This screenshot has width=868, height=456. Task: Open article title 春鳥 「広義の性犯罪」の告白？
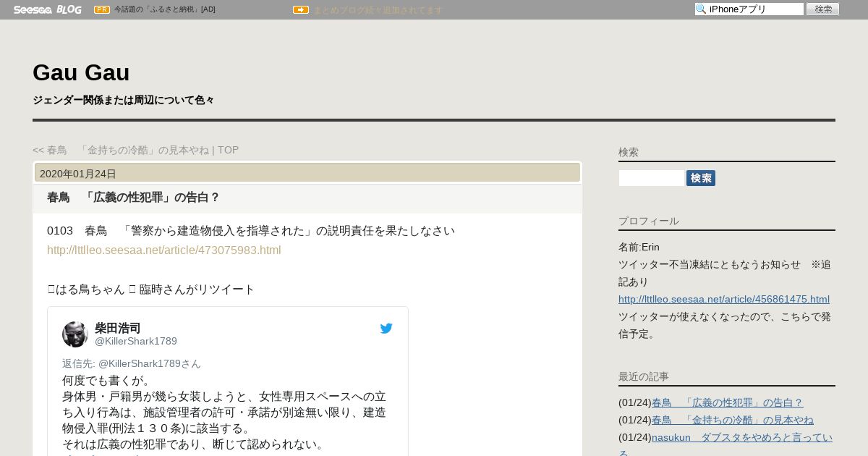click(x=133, y=198)
